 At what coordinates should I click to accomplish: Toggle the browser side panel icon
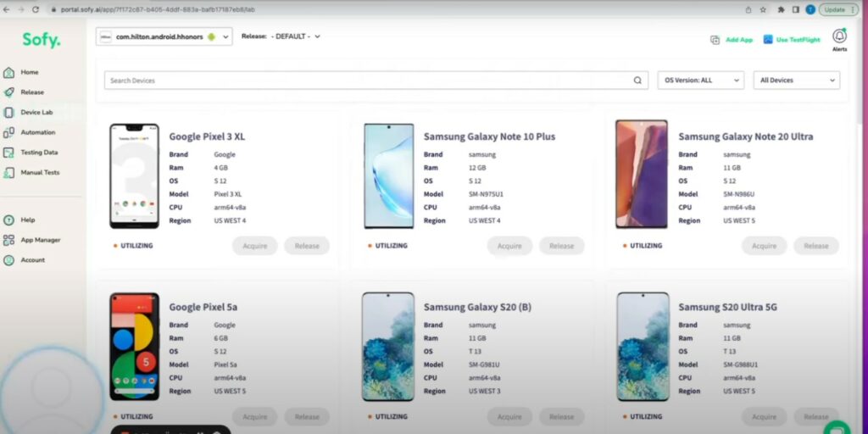click(795, 9)
